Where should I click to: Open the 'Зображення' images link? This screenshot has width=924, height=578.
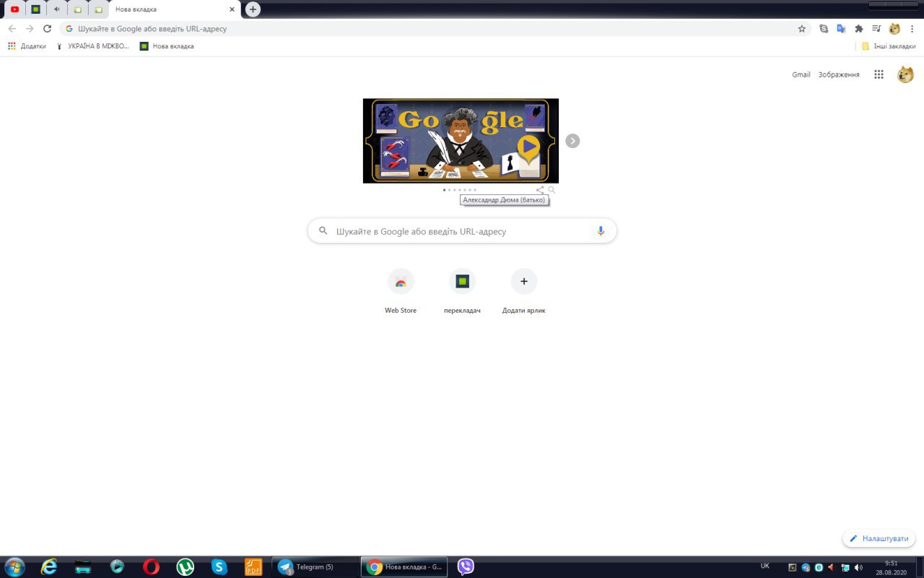coord(839,74)
